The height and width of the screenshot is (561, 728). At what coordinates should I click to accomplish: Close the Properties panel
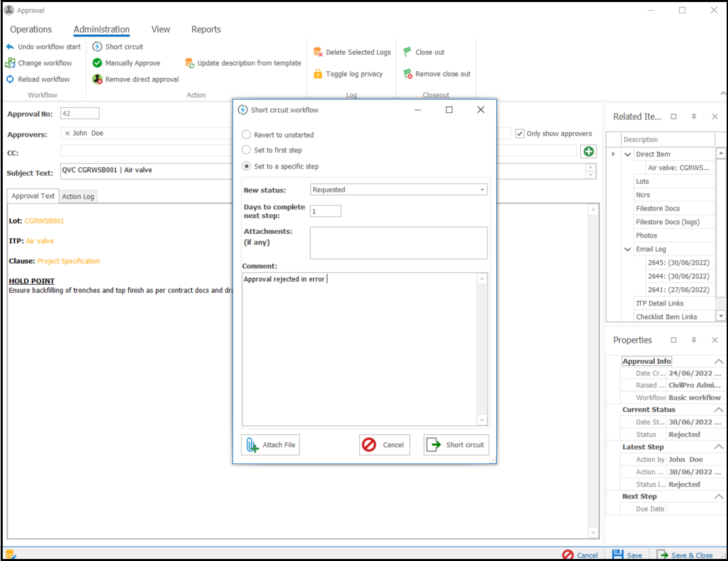tap(715, 340)
